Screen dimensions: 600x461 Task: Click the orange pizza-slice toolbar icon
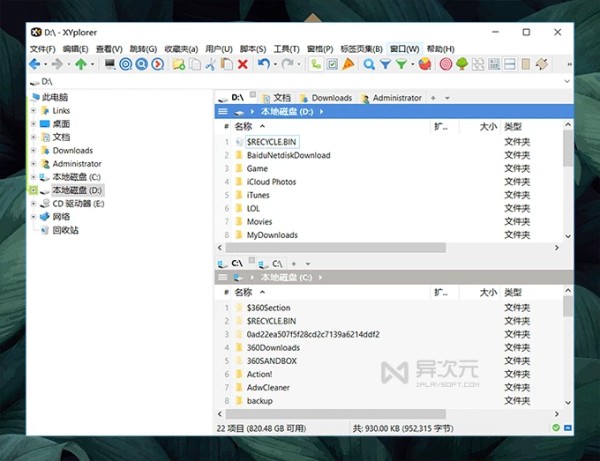click(x=348, y=64)
